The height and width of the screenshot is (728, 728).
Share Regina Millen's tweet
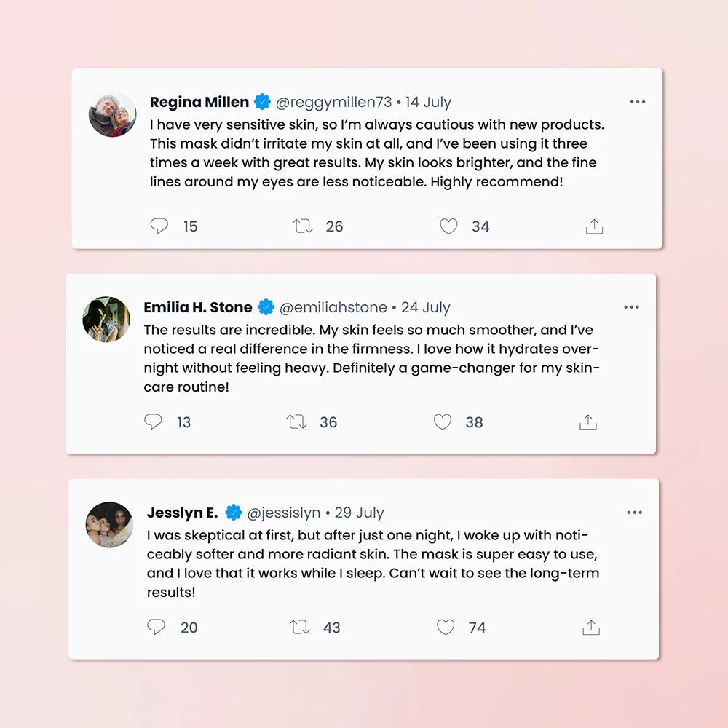tap(594, 226)
